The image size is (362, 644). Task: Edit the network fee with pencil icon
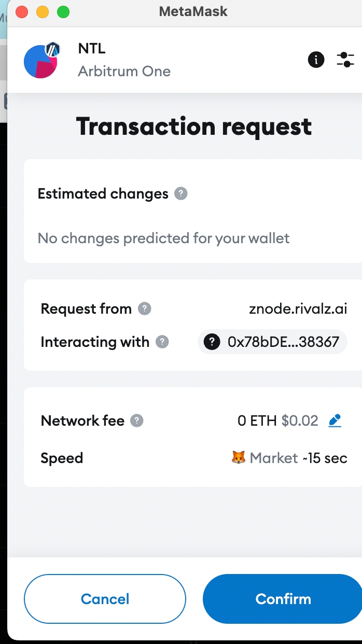click(335, 421)
